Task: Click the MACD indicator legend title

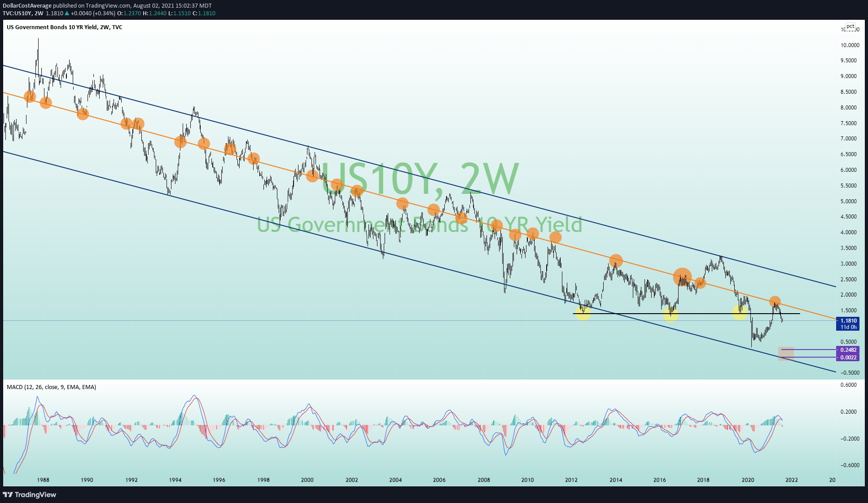Action: (51, 387)
